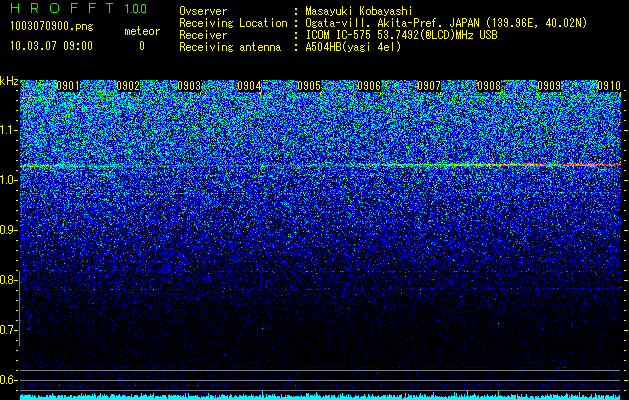Click the 0903 time marker
Screen dimensions: 629x400
coord(189,86)
